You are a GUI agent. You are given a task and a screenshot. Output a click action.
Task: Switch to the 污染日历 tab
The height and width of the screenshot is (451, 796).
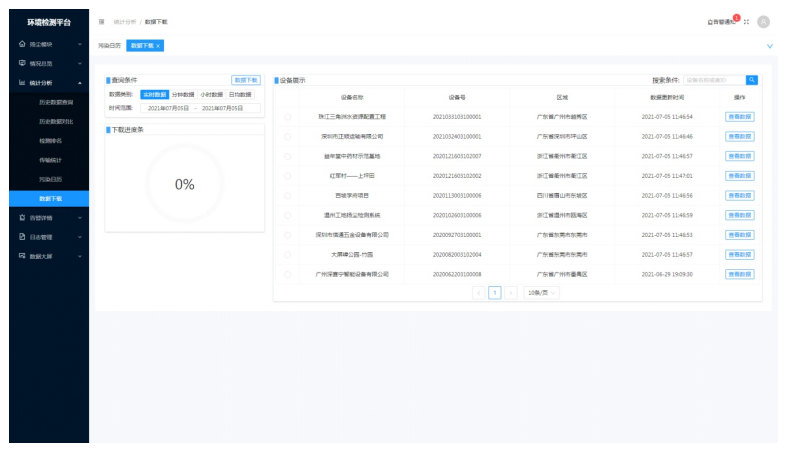tap(109, 46)
